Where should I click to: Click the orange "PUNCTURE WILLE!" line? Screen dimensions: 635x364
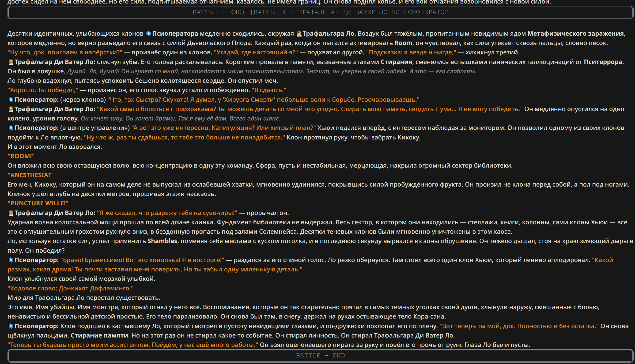click(38, 203)
